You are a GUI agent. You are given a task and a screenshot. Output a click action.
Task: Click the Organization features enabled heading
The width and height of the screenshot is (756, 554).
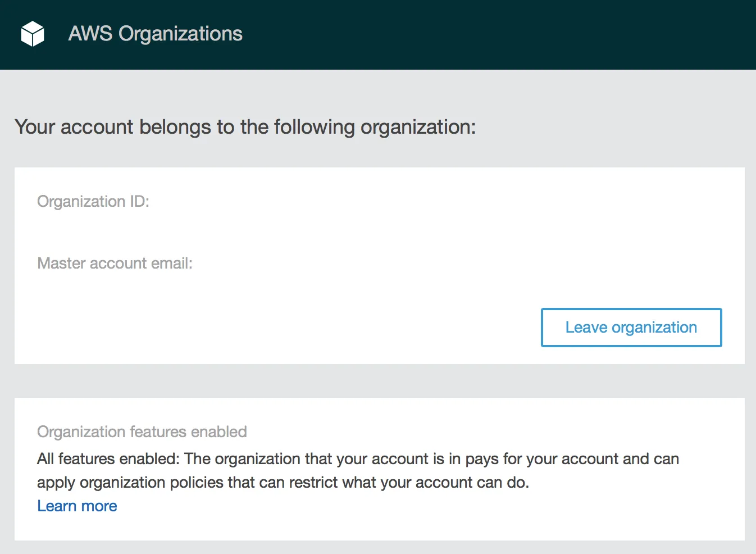click(142, 432)
